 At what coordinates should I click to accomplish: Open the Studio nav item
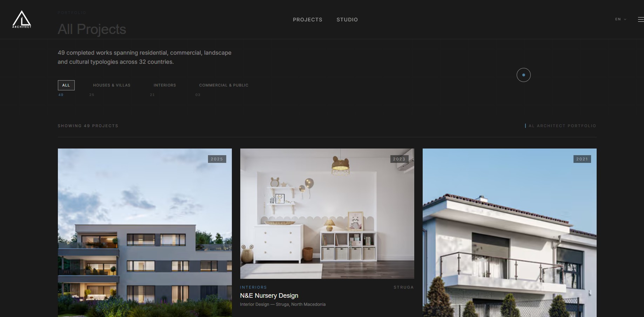tap(347, 20)
